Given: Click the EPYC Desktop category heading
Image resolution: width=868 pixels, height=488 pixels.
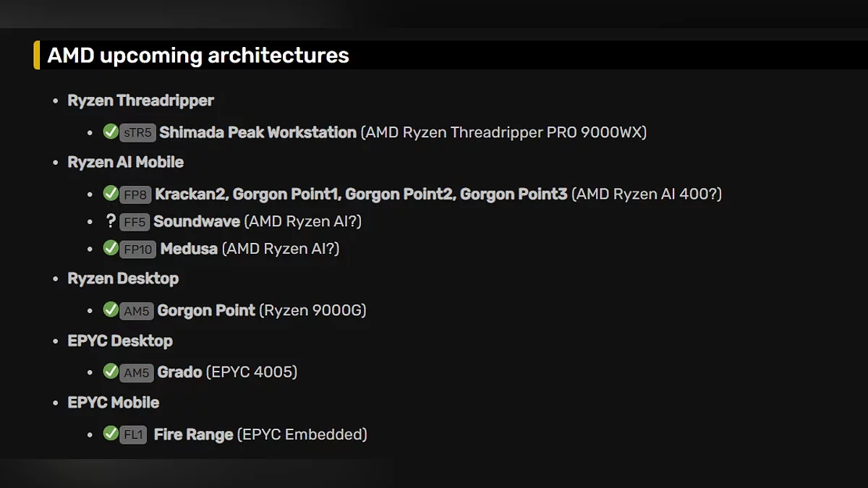Looking at the screenshot, I should point(120,341).
